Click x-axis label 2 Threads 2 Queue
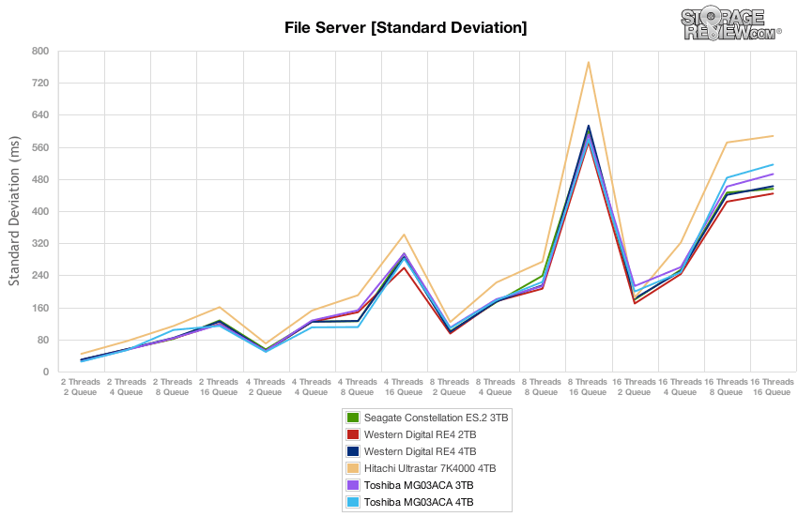 (x=81, y=388)
